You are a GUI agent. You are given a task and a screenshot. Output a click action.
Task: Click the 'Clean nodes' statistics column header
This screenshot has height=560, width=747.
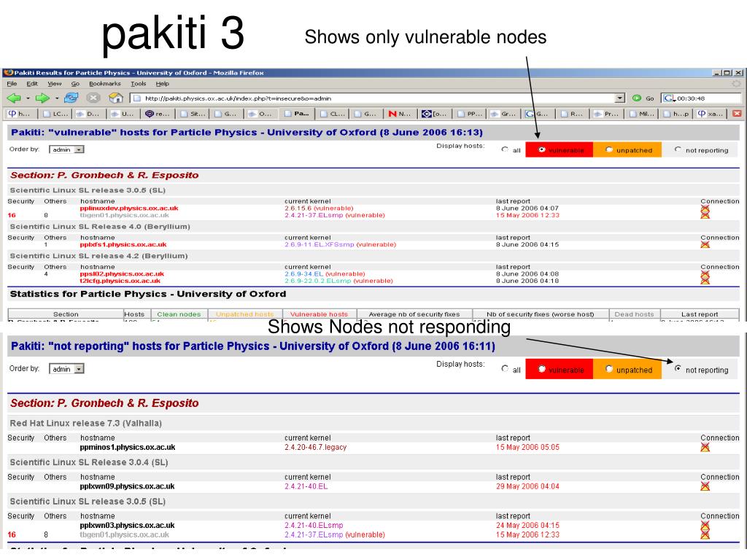179,314
